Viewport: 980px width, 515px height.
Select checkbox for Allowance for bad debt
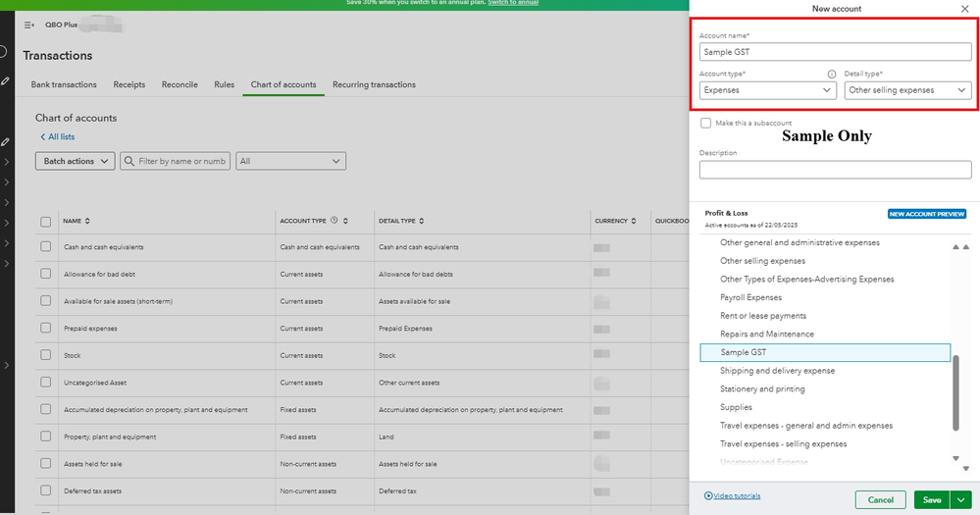pos(46,274)
